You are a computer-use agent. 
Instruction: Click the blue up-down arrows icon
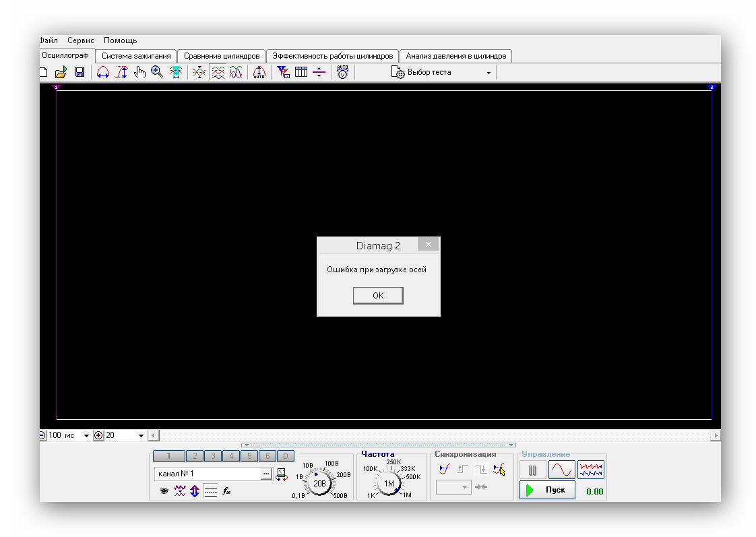tap(195, 491)
